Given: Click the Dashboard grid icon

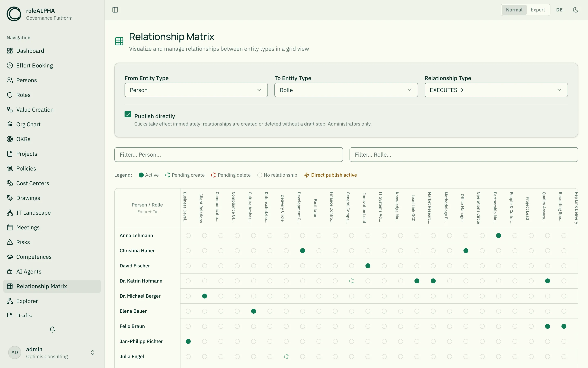Looking at the screenshot, I should [x=10, y=51].
